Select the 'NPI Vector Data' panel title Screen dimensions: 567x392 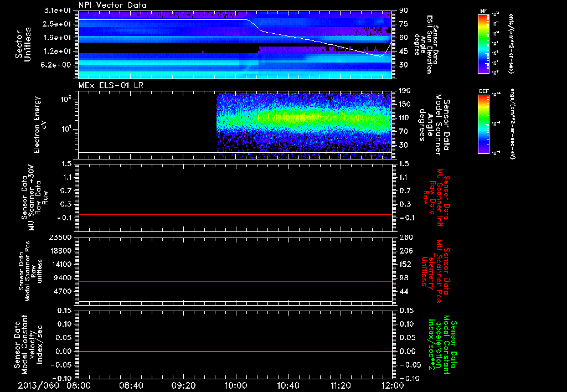click(113, 5)
